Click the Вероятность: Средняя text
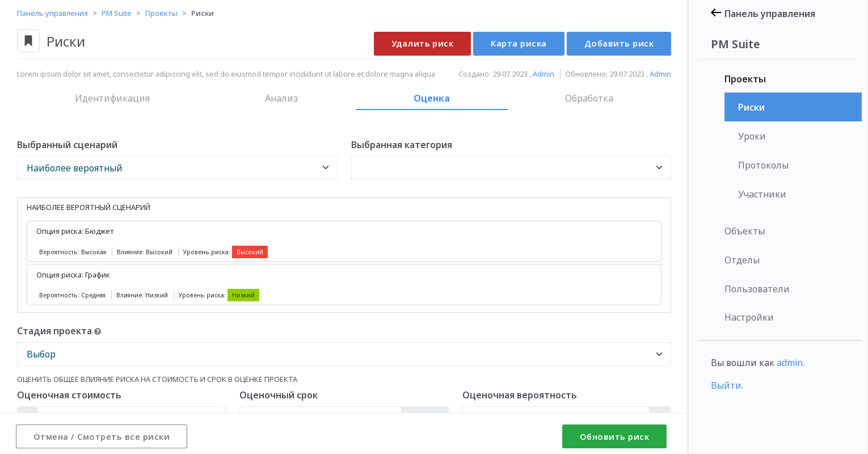 (72, 295)
